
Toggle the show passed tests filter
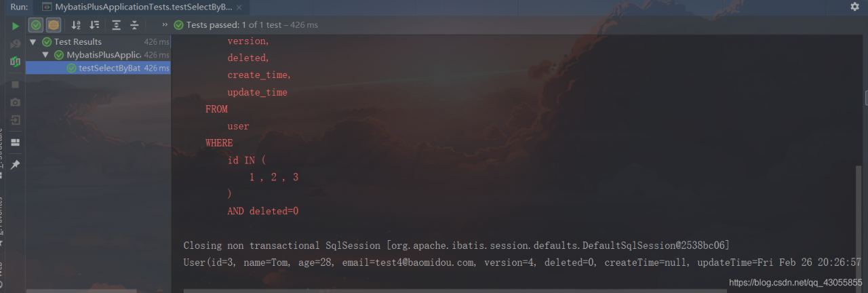(36, 25)
